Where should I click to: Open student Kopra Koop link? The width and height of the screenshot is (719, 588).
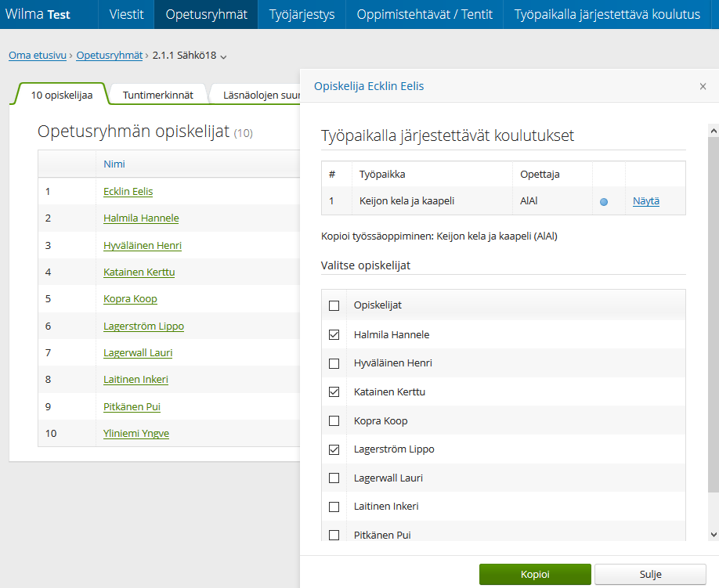click(x=130, y=299)
